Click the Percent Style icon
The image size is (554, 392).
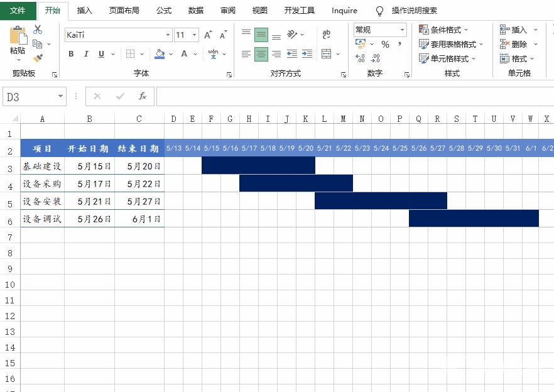385,44
